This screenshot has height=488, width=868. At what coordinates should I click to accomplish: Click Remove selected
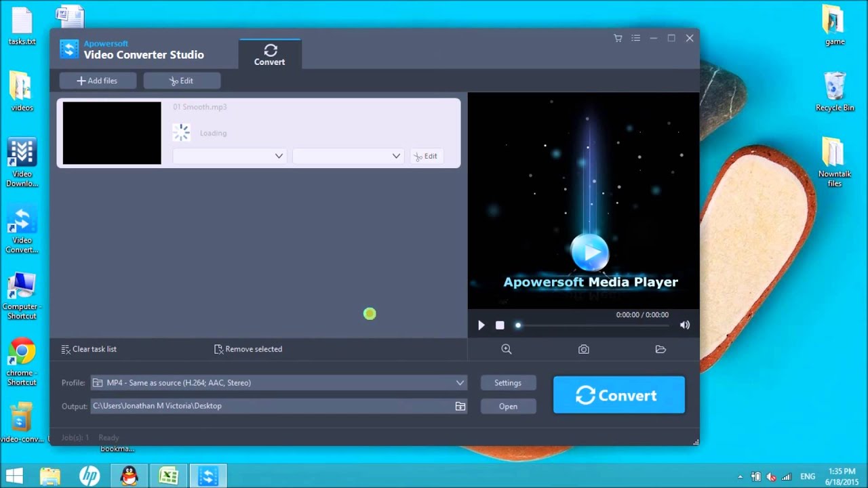pos(248,349)
